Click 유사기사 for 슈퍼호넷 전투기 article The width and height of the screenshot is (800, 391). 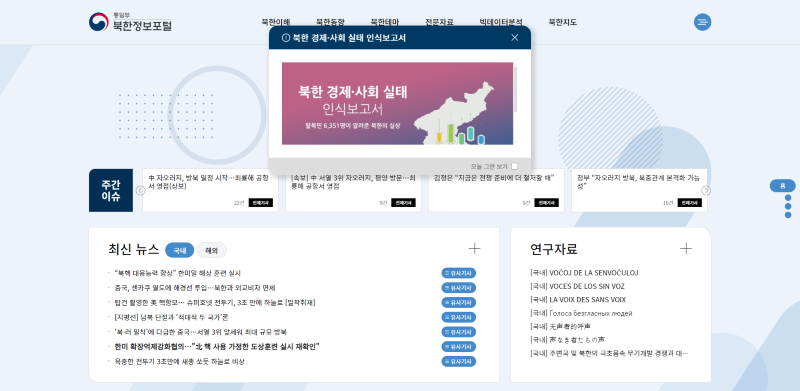pyautogui.click(x=459, y=303)
